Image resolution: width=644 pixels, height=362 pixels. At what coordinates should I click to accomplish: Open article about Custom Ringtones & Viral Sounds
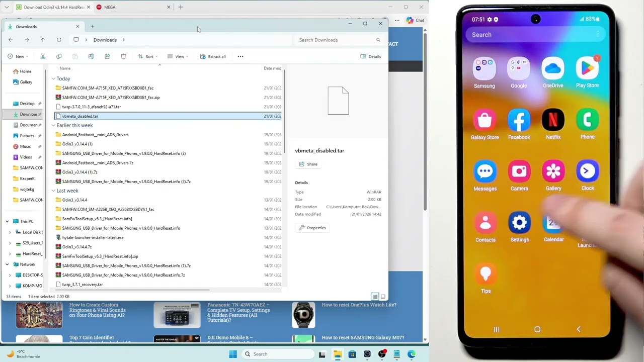pyautogui.click(x=98, y=310)
